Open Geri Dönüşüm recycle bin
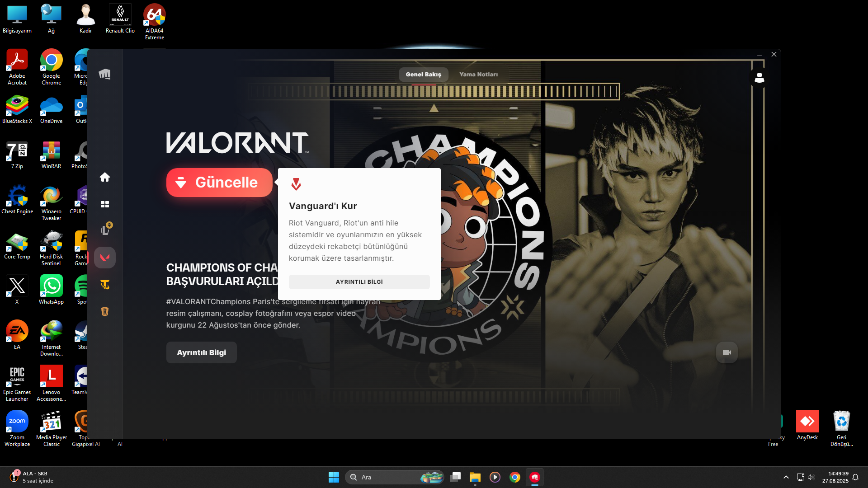 pyautogui.click(x=842, y=429)
